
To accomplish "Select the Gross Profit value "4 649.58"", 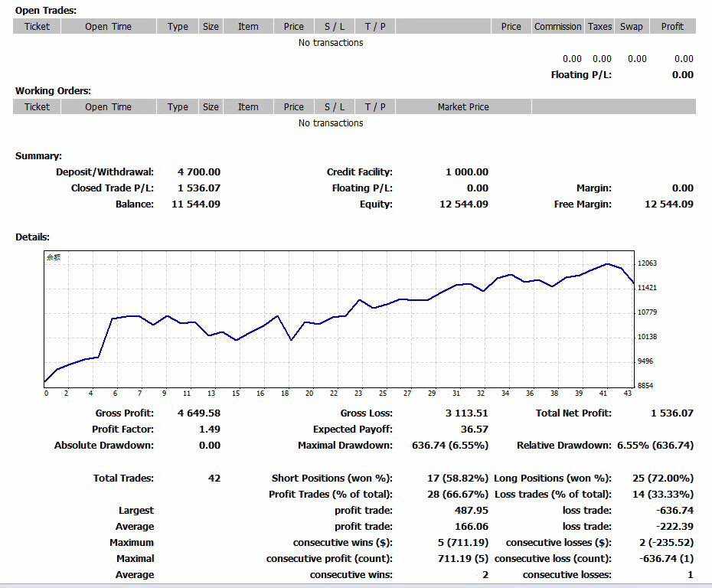I will tap(199, 413).
